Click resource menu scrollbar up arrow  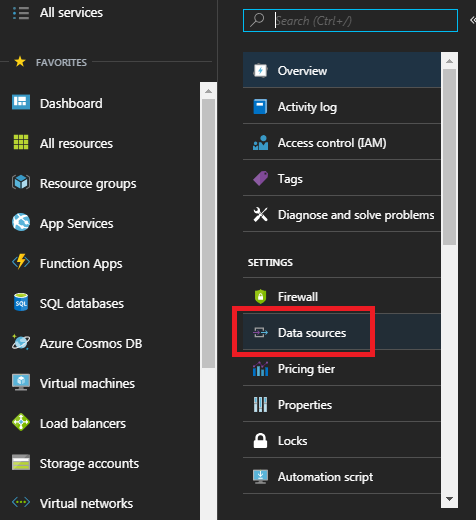(449, 61)
